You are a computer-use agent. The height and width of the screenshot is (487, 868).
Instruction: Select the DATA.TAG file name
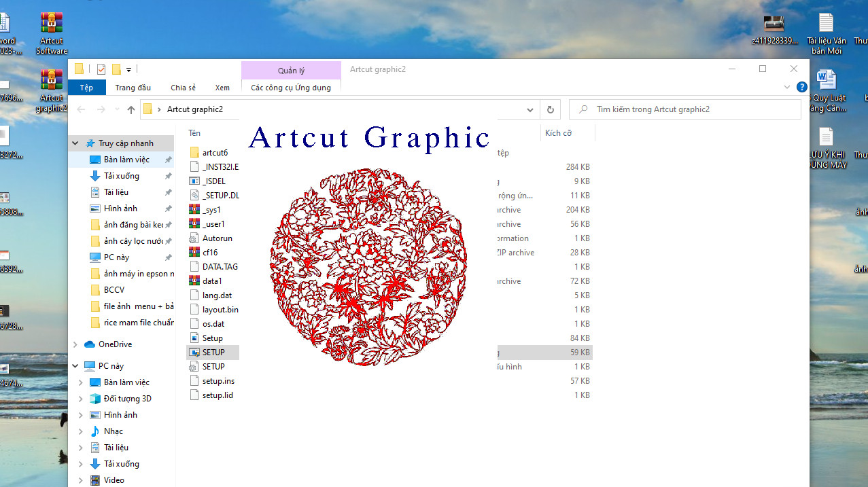coord(220,267)
